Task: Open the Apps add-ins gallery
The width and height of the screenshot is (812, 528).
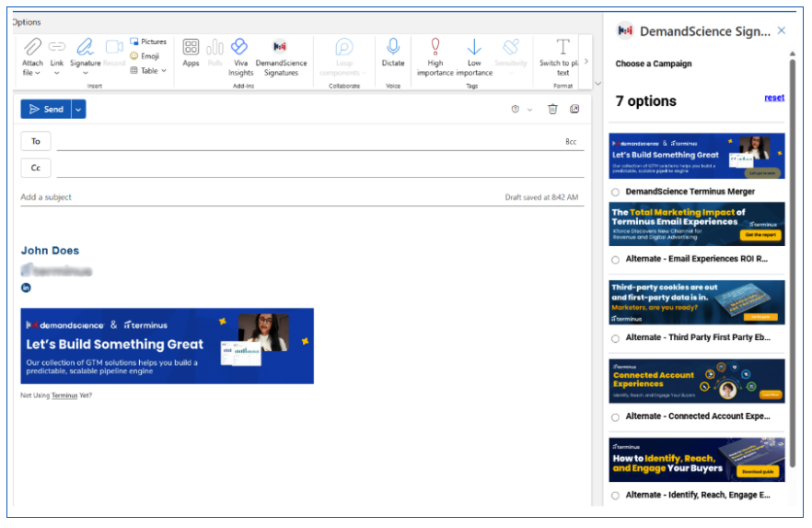Action: click(x=191, y=53)
